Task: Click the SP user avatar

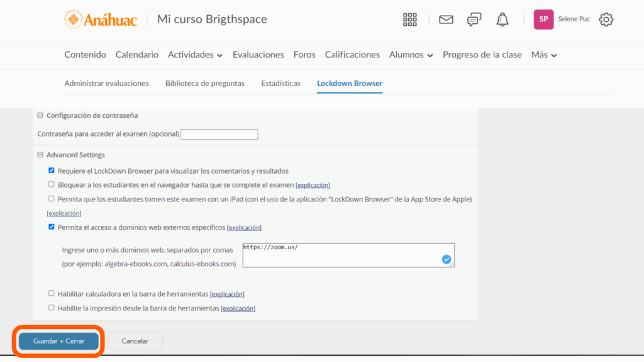Action: pyautogui.click(x=543, y=20)
